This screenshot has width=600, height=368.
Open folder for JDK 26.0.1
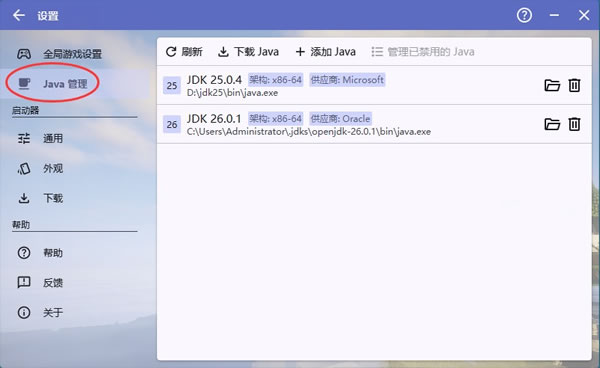pyautogui.click(x=552, y=124)
